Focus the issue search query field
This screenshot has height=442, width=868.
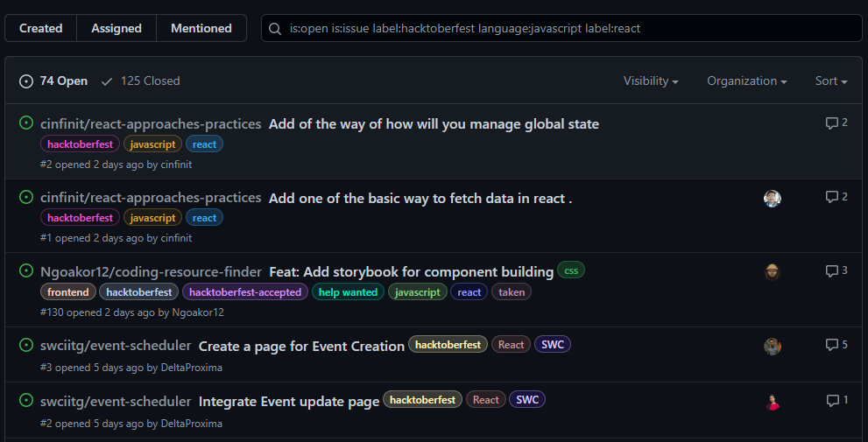click(561, 28)
